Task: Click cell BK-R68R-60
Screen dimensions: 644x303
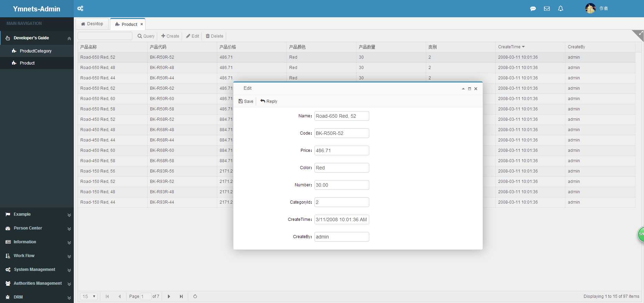Action: (182, 150)
